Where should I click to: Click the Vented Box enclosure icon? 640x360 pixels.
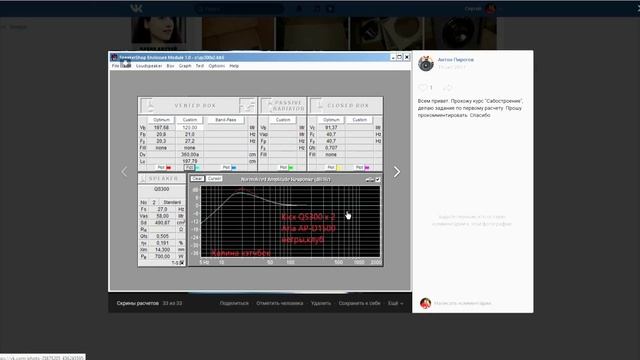148,105
